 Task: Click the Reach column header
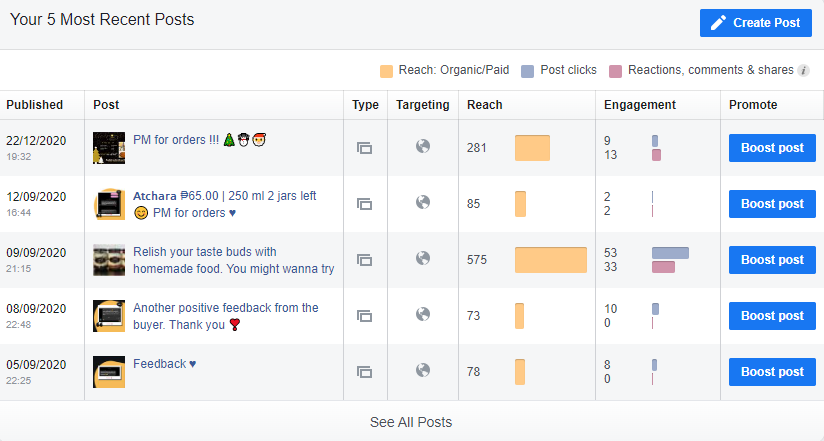(x=485, y=105)
